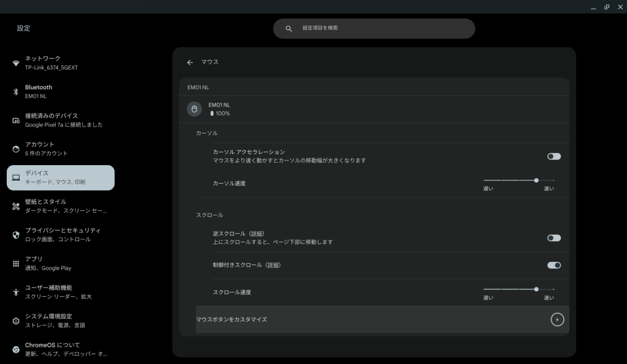Image resolution: width=627 pixels, height=364 pixels.
Task: Disable 制御付きスクロール toggle
Action: [554, 266]
